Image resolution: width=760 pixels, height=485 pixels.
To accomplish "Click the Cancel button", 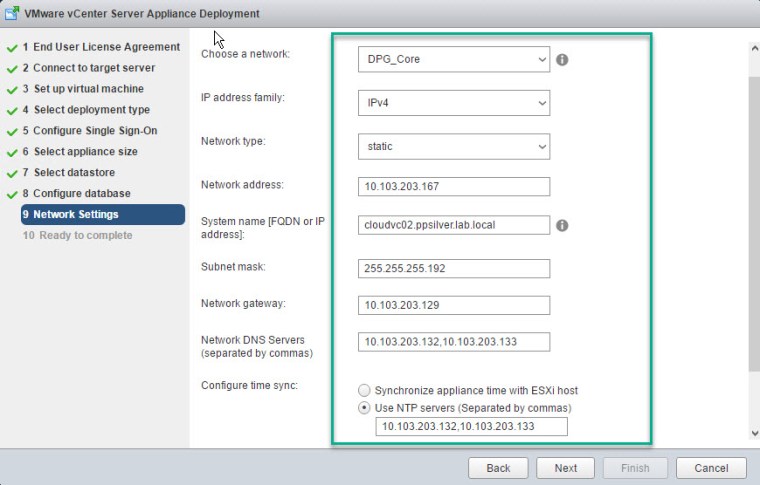I will tap(711, 468).
